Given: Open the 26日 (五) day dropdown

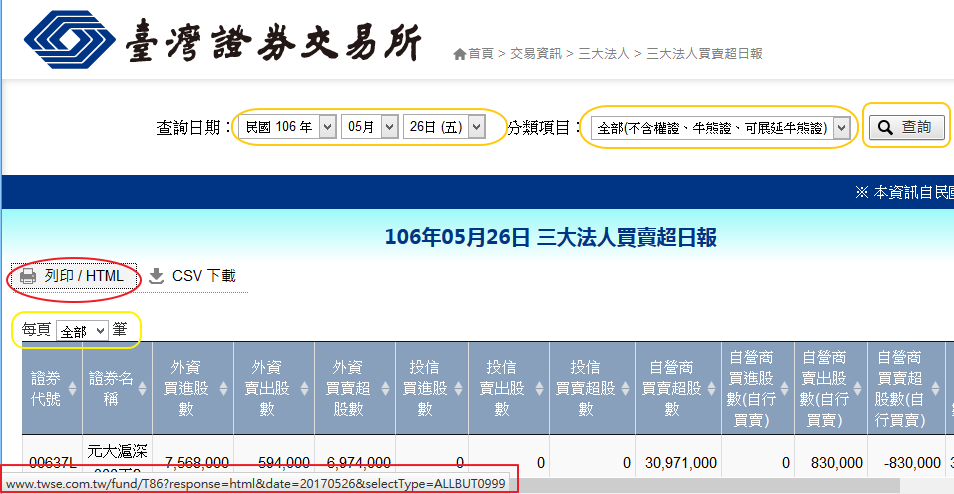Looking at the screenshot, I should (444, 128).
